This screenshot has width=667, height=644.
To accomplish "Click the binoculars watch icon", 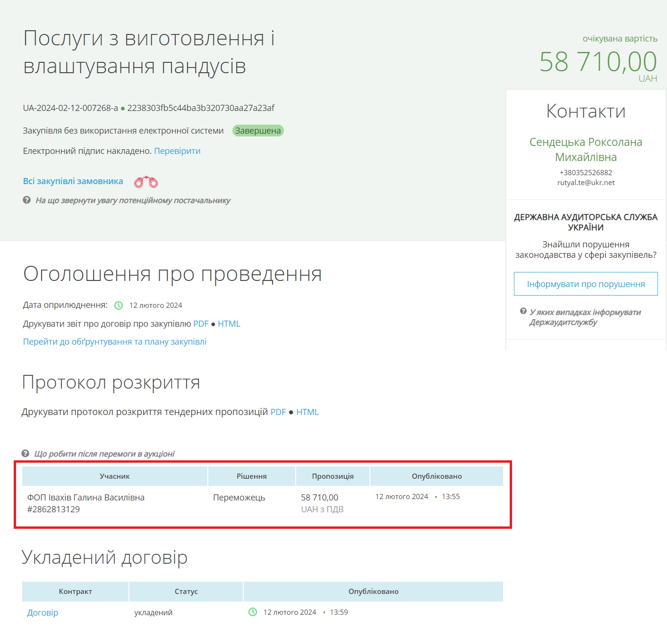I will pos(146,182).
